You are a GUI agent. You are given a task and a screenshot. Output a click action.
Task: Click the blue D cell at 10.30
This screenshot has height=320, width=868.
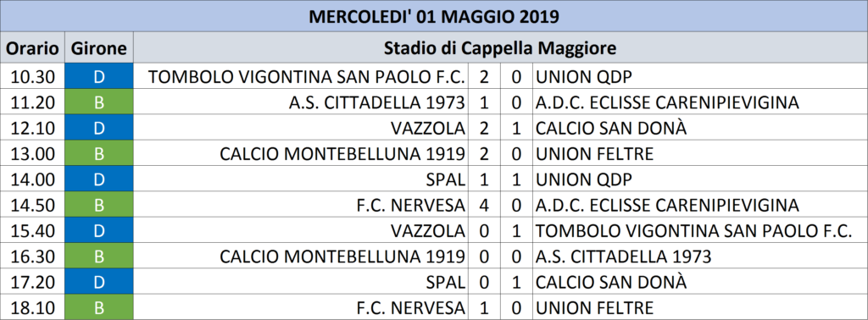(x=99, y=76)
